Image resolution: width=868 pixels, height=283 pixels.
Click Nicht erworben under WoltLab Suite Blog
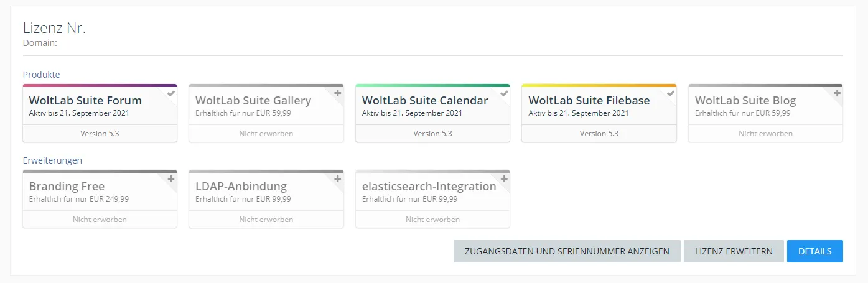[765, 134]
